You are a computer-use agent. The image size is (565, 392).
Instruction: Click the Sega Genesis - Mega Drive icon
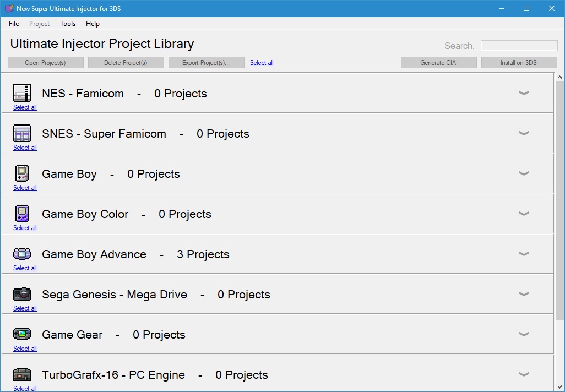click(22, 294)
